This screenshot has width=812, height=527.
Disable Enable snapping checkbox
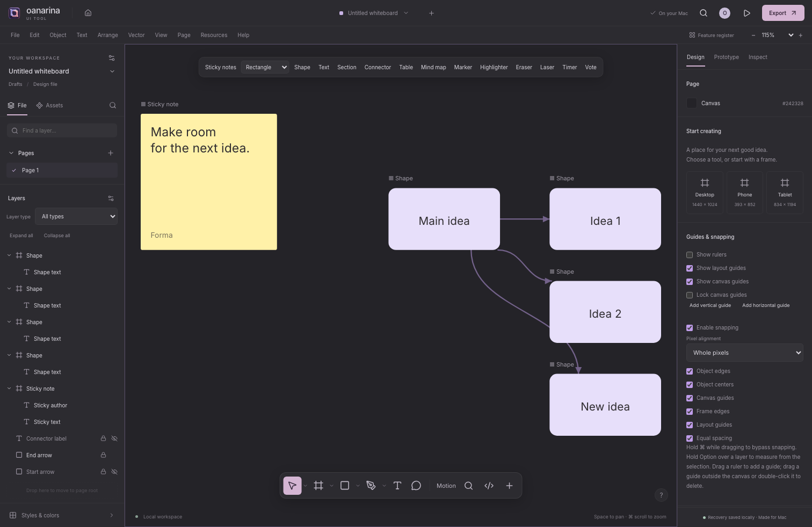690,328
